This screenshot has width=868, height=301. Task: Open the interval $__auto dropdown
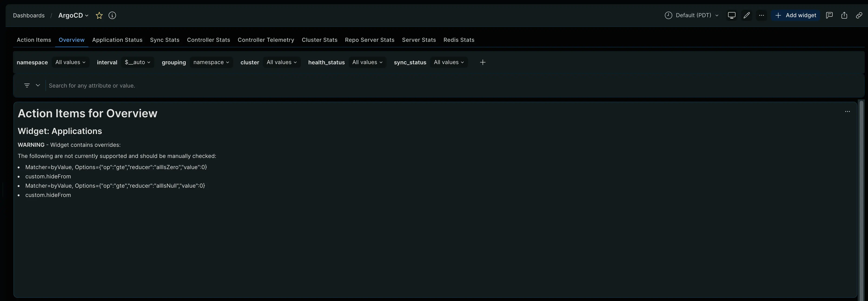click(x=137, y=62)
